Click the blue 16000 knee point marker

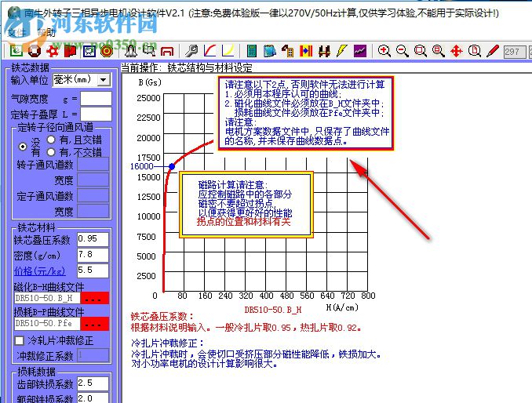172,166
